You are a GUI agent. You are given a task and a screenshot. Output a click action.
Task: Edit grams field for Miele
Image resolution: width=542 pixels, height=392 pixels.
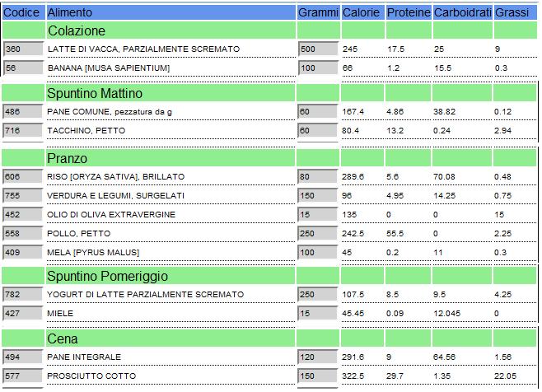coord(318,314)
